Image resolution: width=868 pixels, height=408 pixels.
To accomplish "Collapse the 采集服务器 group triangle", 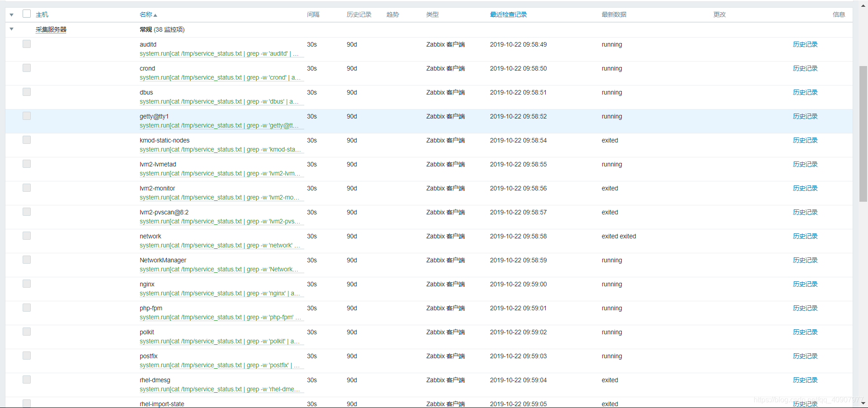I will coord(12,29).
